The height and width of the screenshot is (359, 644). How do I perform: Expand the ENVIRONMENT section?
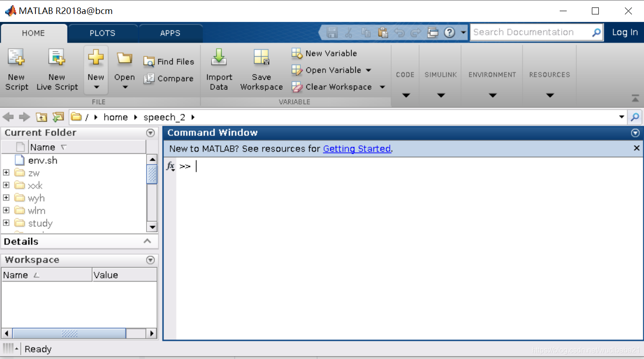point(493,95)
